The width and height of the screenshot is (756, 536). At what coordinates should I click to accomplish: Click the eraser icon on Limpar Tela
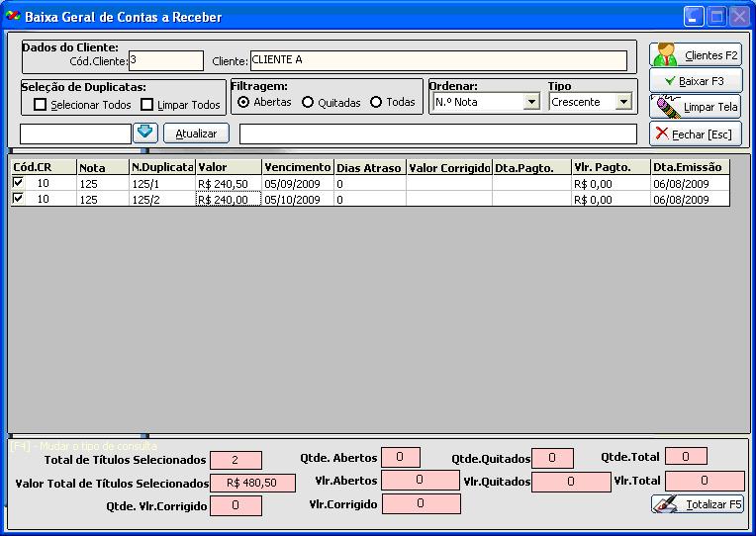click(666, 107)
